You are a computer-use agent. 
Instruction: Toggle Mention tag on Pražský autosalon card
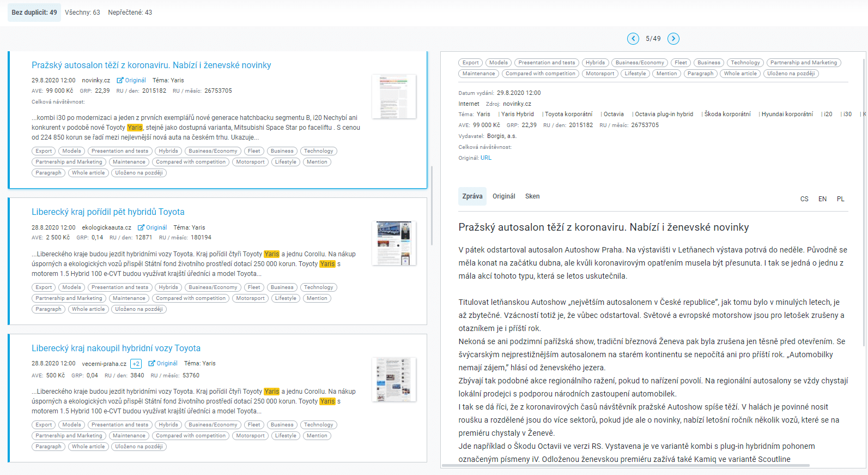tap(317, 162)
